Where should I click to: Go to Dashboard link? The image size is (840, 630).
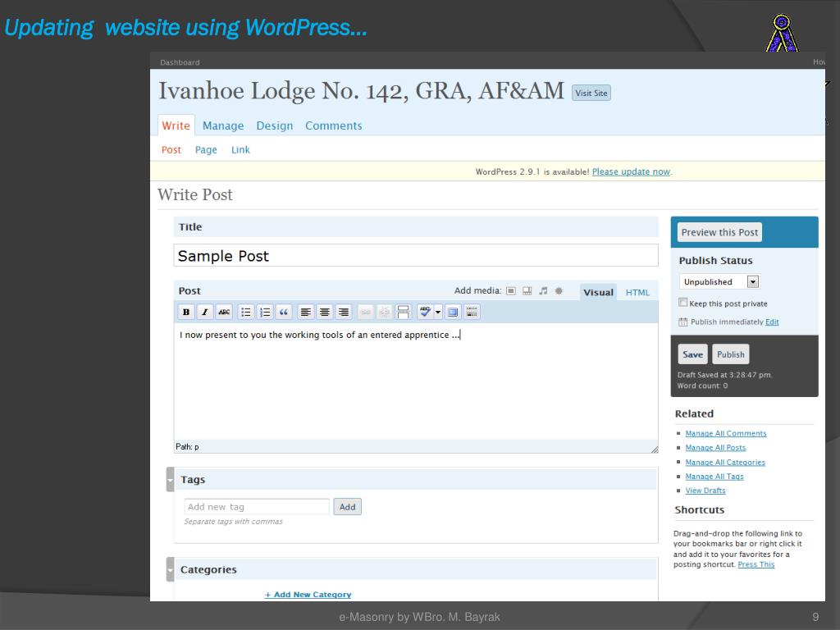pos(180,62)
